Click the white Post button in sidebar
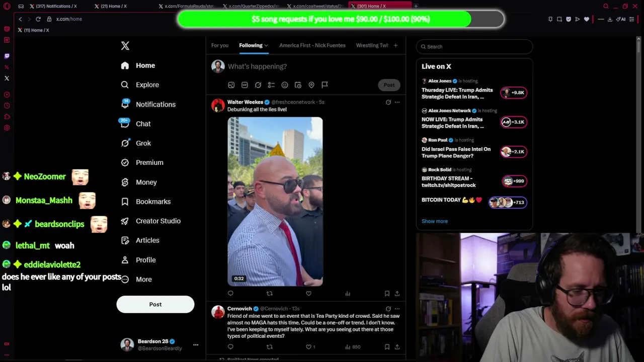Image resolution: width=644 pixels, height=362 pixels. coord(155,304)
